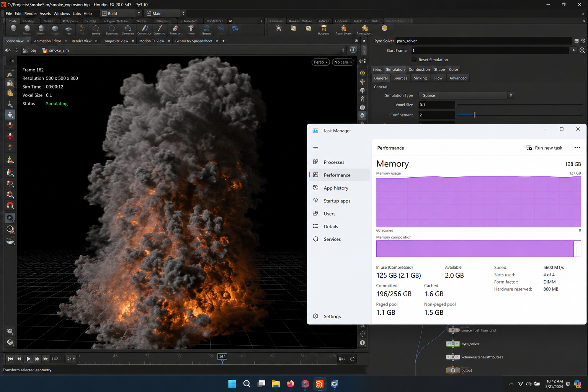Open the Persp viewport dropdown
This screenshot has width=588, height=392.
pyautogui.click(x=321, y=62)
